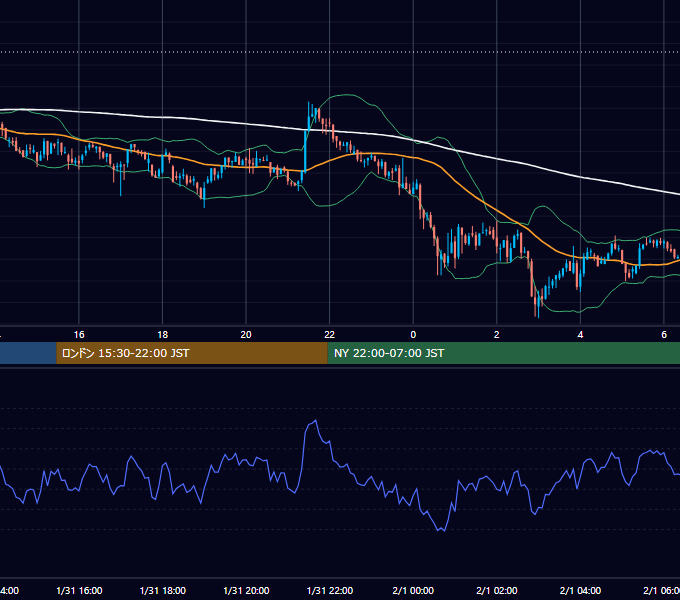Viewport: 680px width, 600px height.
Task: Click the 22 hour label on price chart axis
Action: (330, 335)
